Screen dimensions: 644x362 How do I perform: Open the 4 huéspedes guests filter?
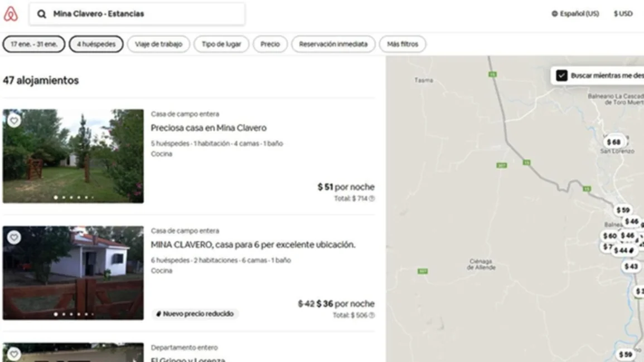click(x=96, y=44)
